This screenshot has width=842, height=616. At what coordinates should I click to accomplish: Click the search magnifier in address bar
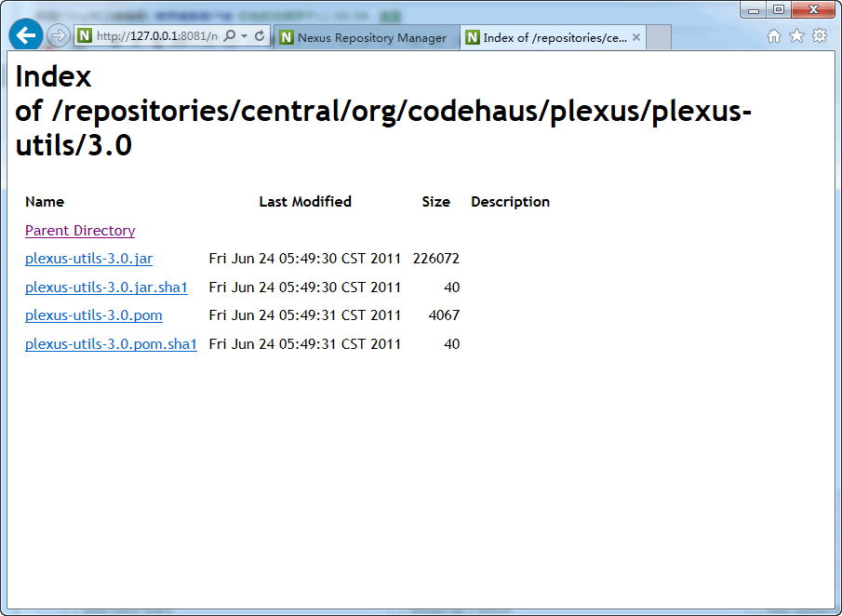coord(229,36)
